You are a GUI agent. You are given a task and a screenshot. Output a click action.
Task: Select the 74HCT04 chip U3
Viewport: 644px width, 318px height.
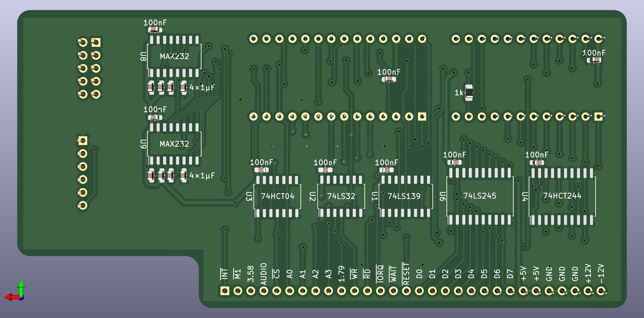click(277, 196)
